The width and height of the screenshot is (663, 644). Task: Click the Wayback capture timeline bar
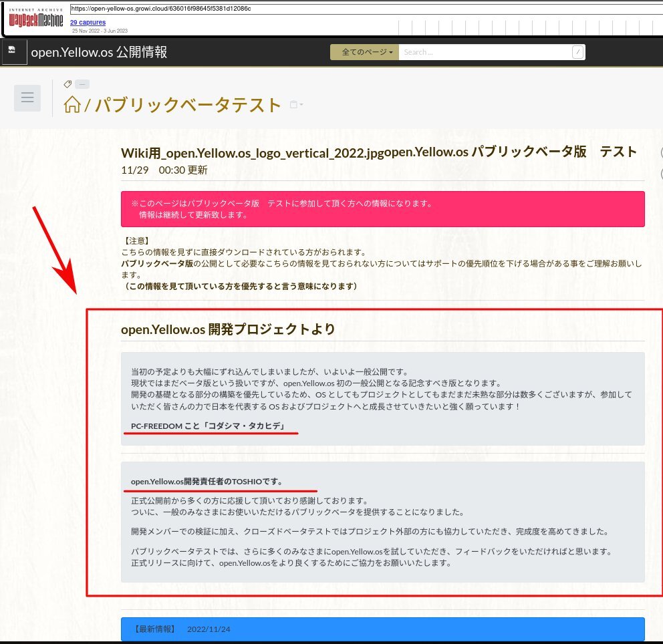coord(530,27)
